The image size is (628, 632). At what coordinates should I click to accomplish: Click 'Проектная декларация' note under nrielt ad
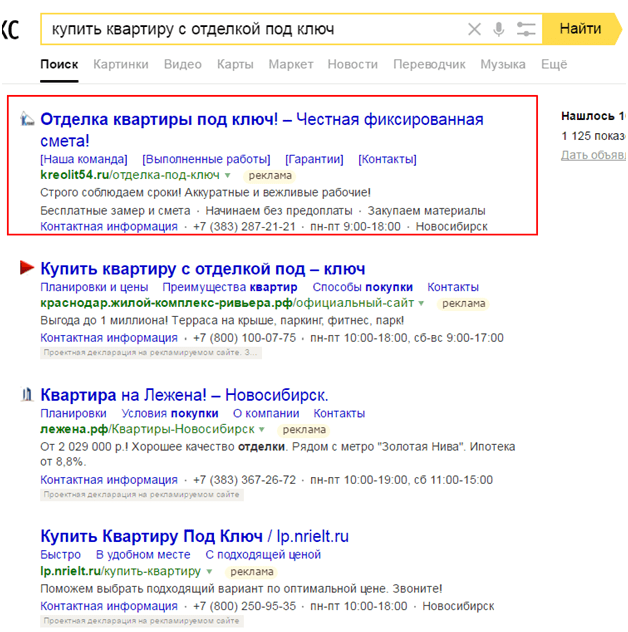tap(142, 621)
